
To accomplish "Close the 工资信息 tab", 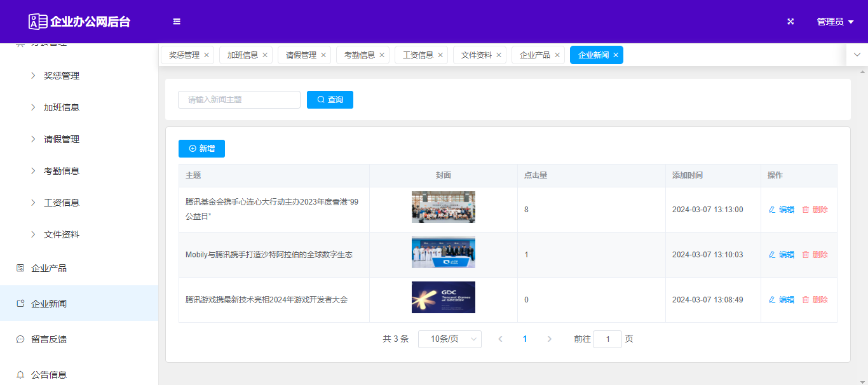I will 440,55.
